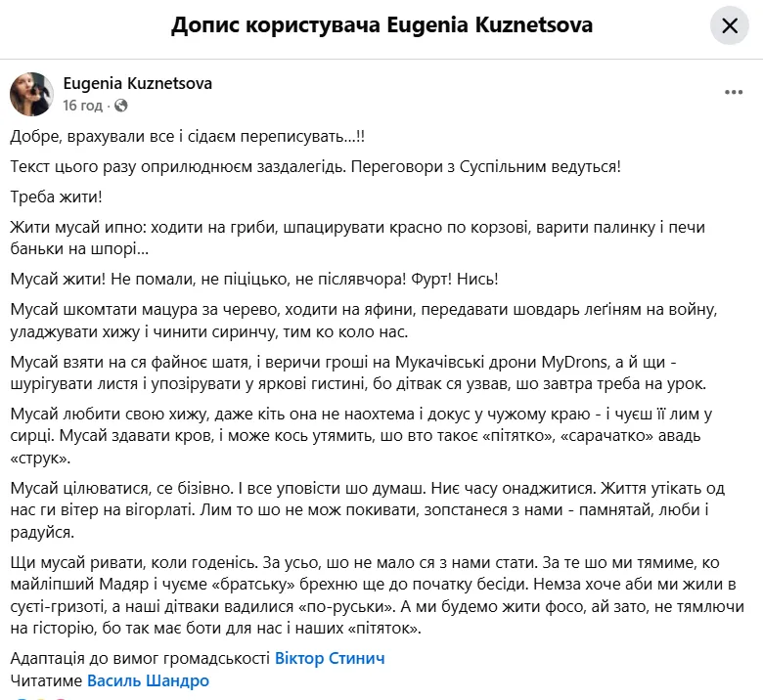Image resolution: width=763 pixels, height=700 pixels.
Task: Click the short line "Треба жити!"
Action: (57, 196)
